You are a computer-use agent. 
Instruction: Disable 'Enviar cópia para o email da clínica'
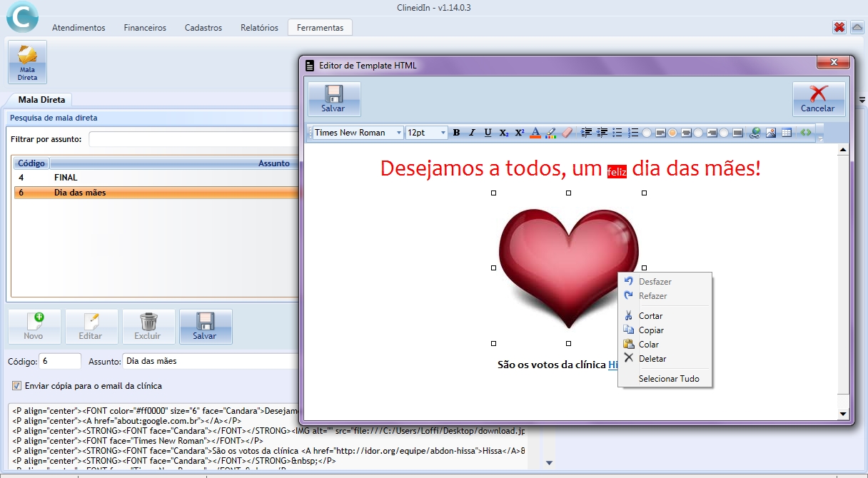(x=16, y=384)
